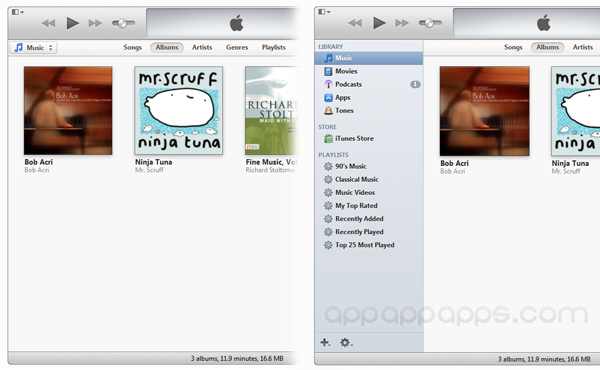The height and width of the screenshot is (370, 600).
Task: Play music in the left iTunes window
Action: point(72,23)
